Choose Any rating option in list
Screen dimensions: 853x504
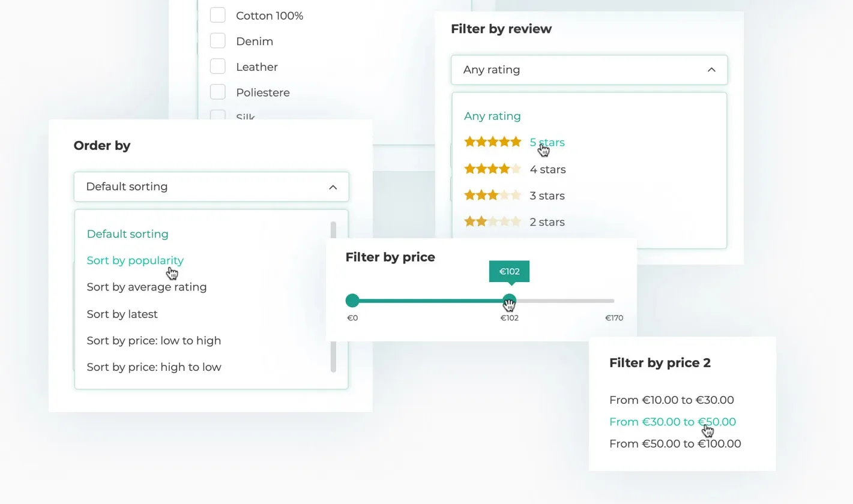[492, 116]
